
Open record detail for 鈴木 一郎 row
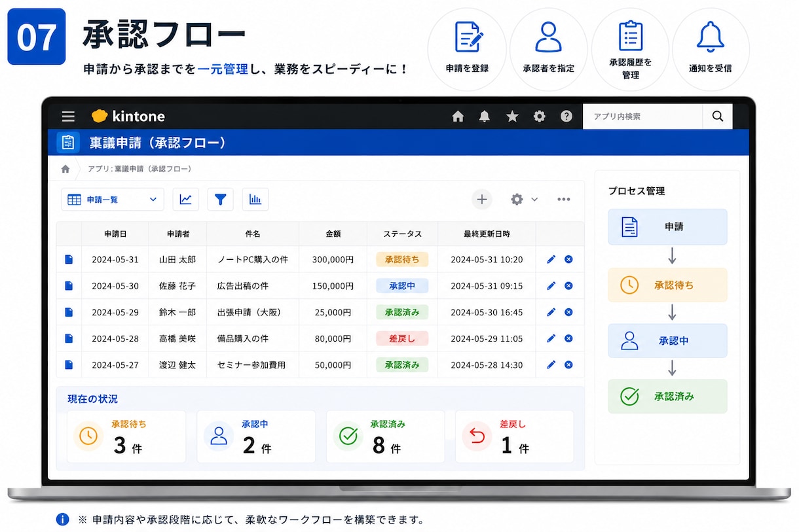coord(69,312)
